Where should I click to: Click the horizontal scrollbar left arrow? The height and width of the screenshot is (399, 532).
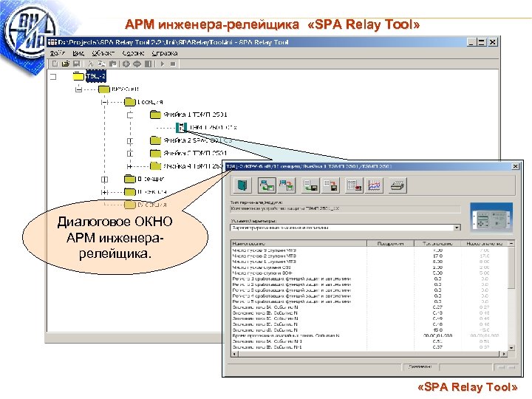pyautogui.click(x=235, y=354)
